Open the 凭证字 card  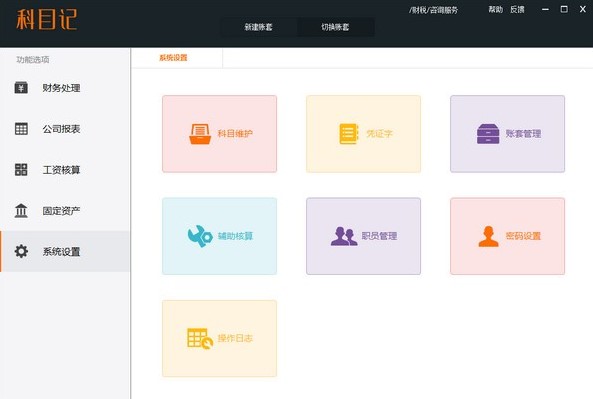point(363,134)
